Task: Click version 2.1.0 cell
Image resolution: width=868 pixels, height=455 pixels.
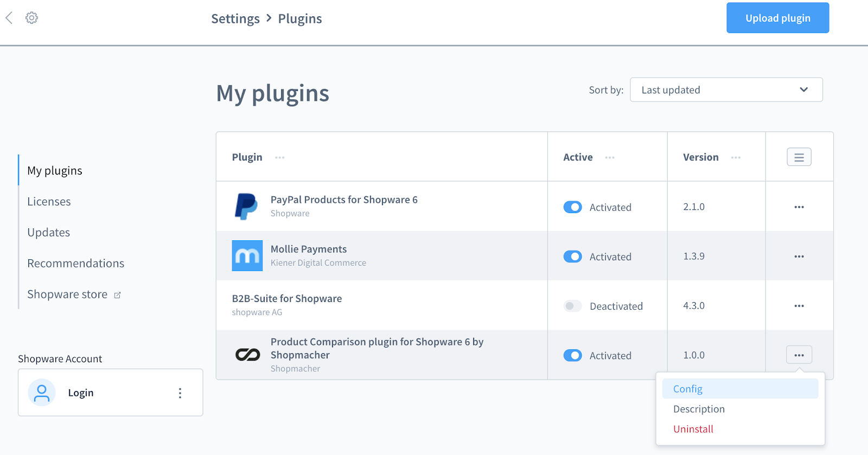Action: click(x=694, y=207)
